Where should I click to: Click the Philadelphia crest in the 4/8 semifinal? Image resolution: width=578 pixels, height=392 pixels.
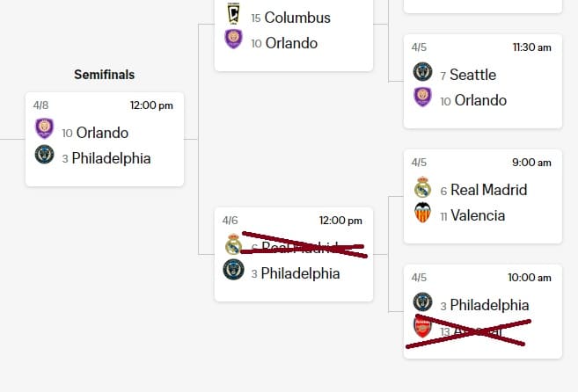pos(44,155)
